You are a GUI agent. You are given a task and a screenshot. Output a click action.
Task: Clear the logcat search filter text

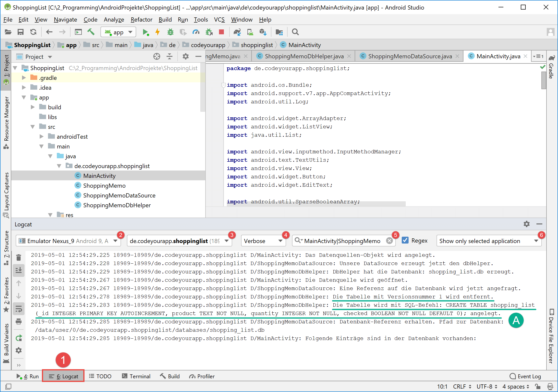389,241
